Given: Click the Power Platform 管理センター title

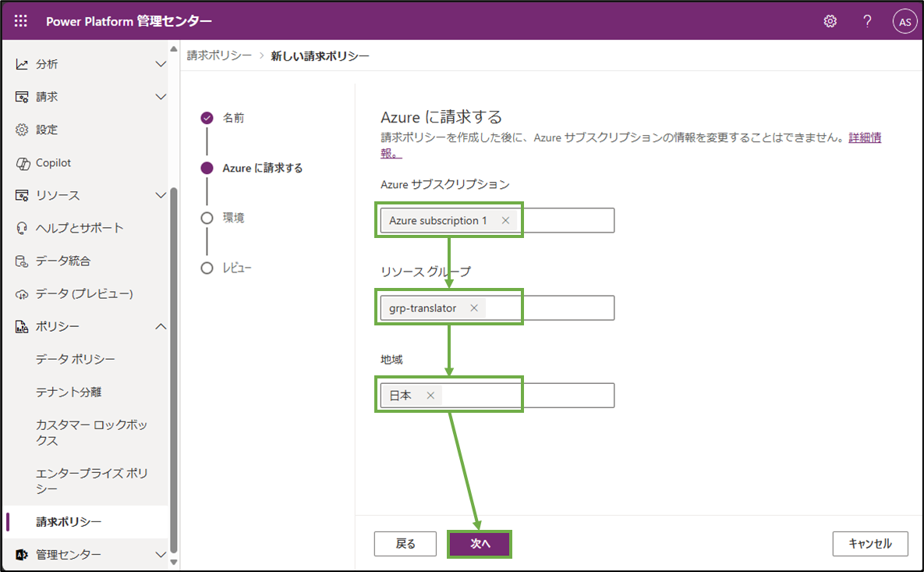Looking at the screenshot, I should (129, 21).
